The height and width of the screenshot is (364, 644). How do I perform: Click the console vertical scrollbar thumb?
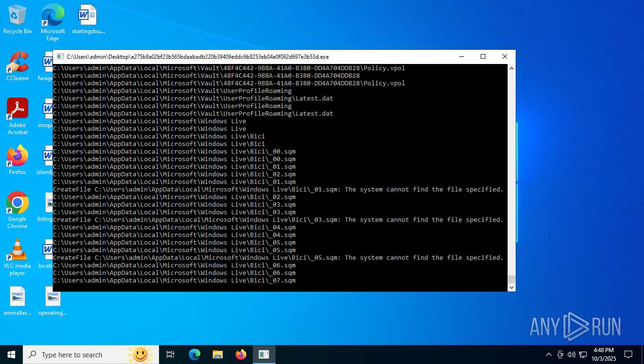(511, 279)
